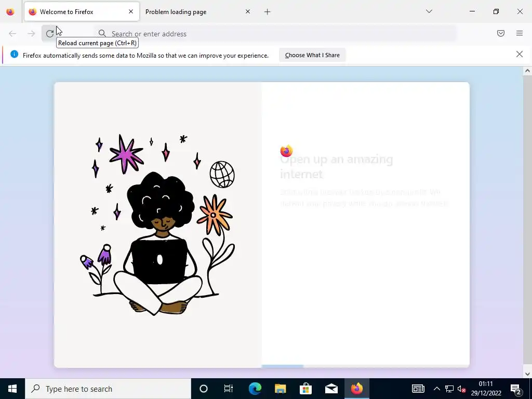This screenshot has width=532, height=399.
Task: Click the Firefox logo on welcome card
Action: tap(286, 151)
